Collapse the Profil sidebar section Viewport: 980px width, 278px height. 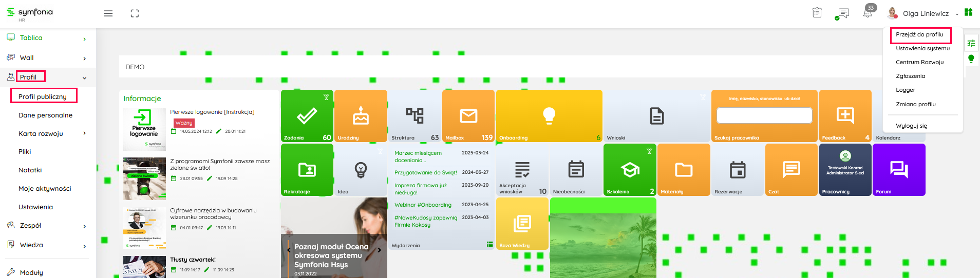[84, 78]
